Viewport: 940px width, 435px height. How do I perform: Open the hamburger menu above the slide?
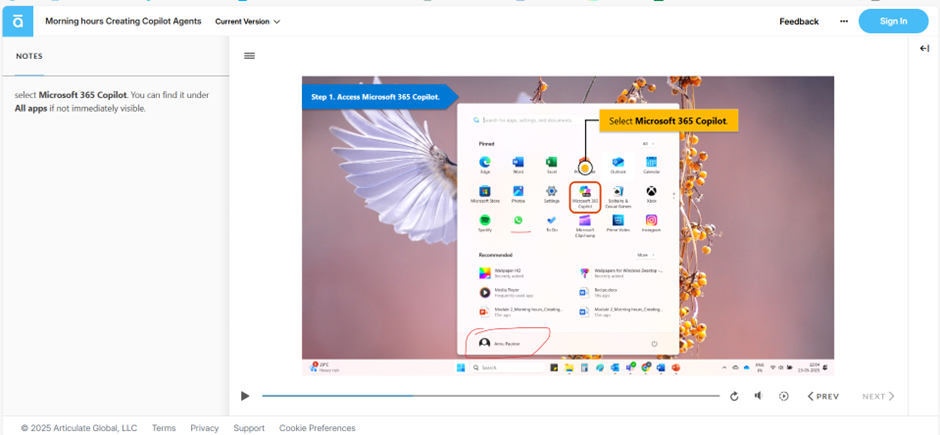[x=249, y=56]
